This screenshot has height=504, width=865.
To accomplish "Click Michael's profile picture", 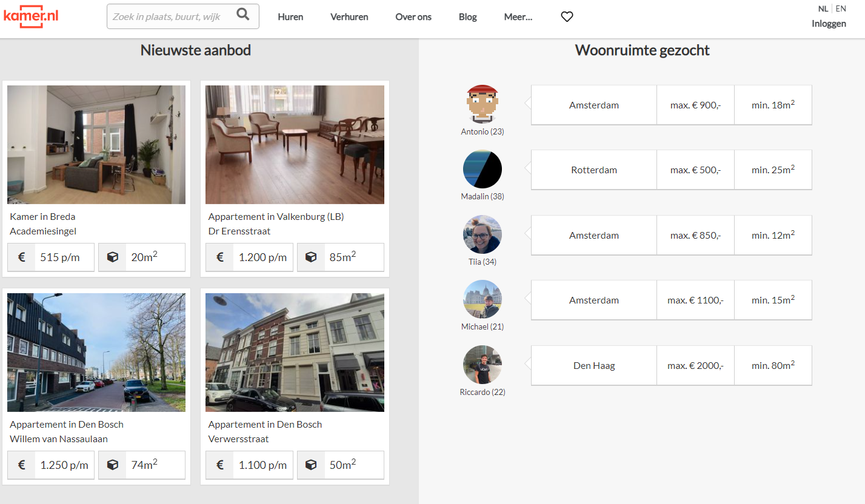I will coord(482,299).
